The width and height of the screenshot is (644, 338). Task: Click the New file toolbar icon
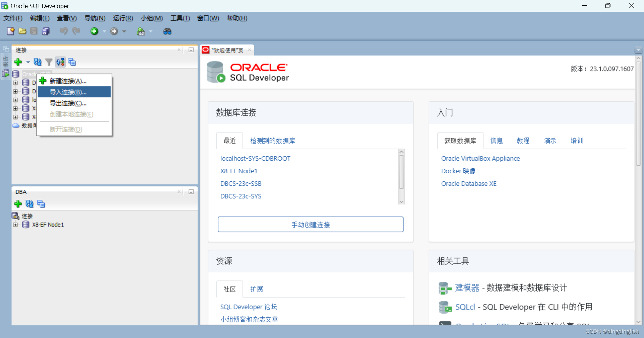[x=11, y=31]
